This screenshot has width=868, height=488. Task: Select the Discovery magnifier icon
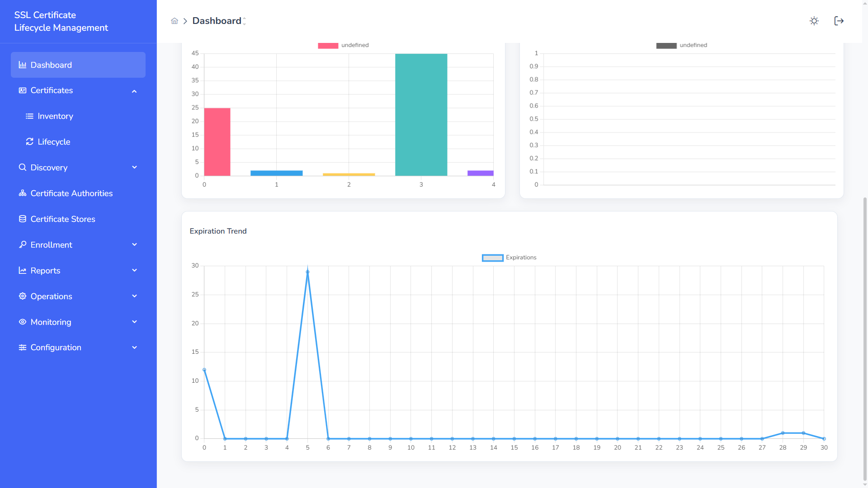[22, 167]
